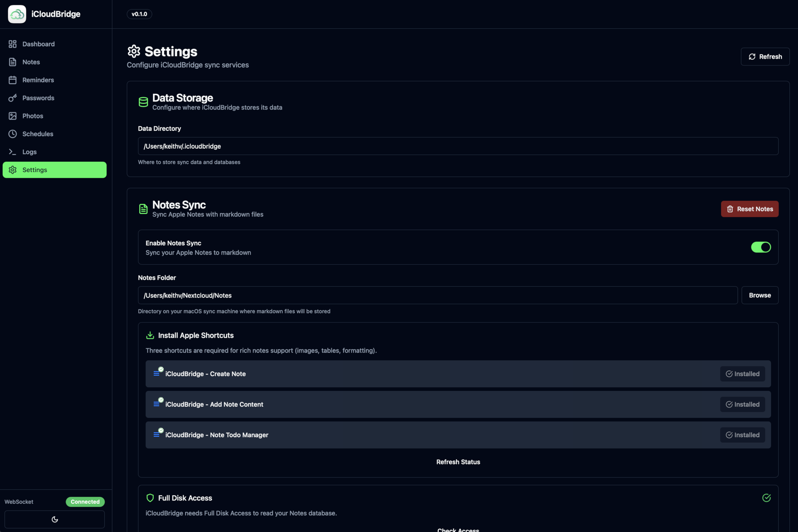Click the Data Storage database icon
This screenshot has height=532, width=798.
143,102
